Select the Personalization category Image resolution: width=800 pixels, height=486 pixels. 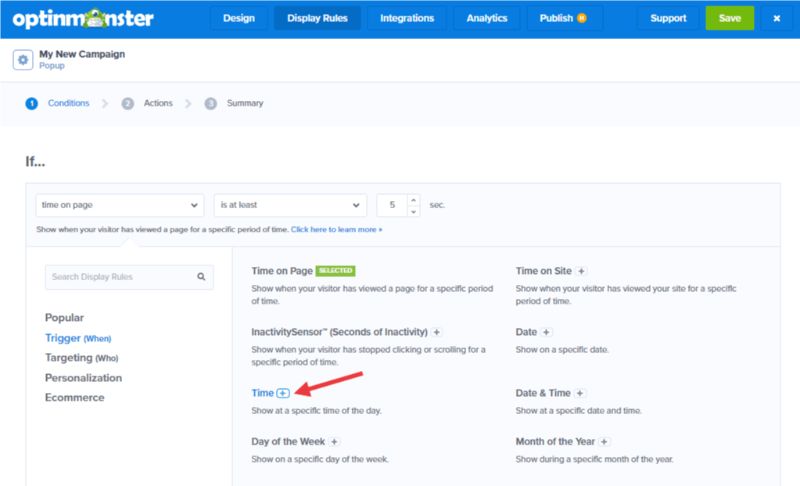click(83, 378)
